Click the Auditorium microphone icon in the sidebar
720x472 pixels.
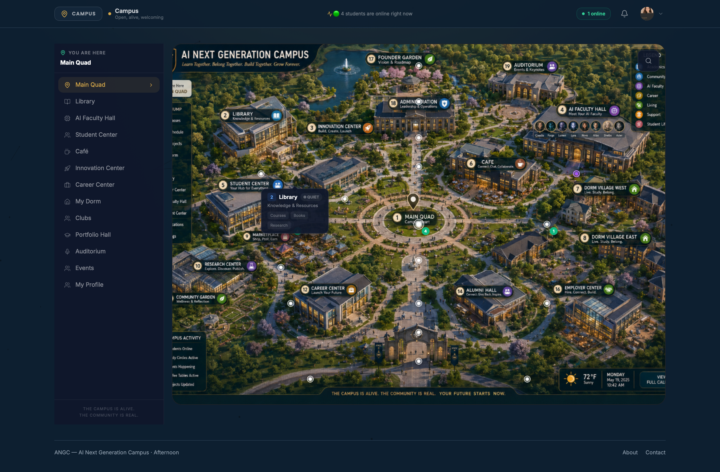point(67,252)
